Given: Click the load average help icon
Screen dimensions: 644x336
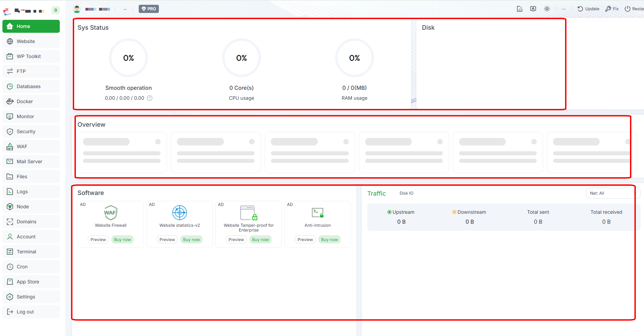Looking at the screenshot, I should (x=150, y=98).
